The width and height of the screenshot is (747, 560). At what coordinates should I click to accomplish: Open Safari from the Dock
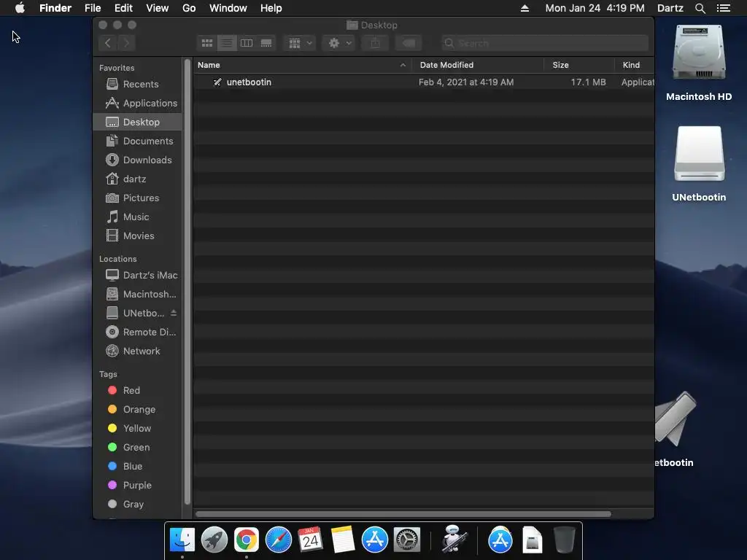278,540
